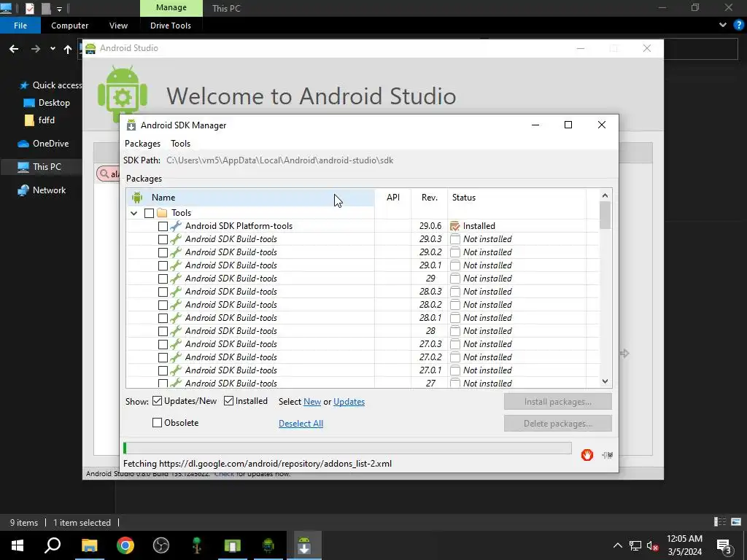747x560 pixels.
Task: Click the wrench icon of Android SDK Platform-tools
Action: coord(176,226)
